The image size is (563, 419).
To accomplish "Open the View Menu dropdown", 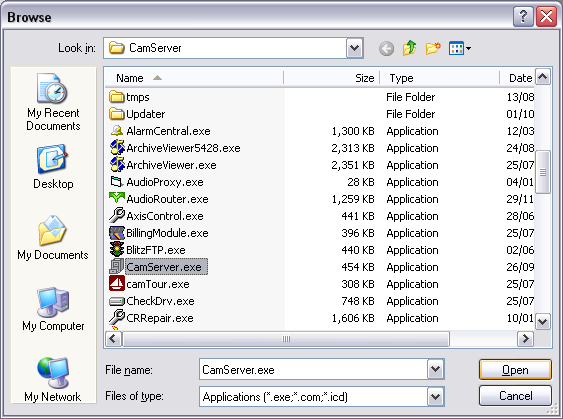I will pyautogui.click(x=460, y=48).
